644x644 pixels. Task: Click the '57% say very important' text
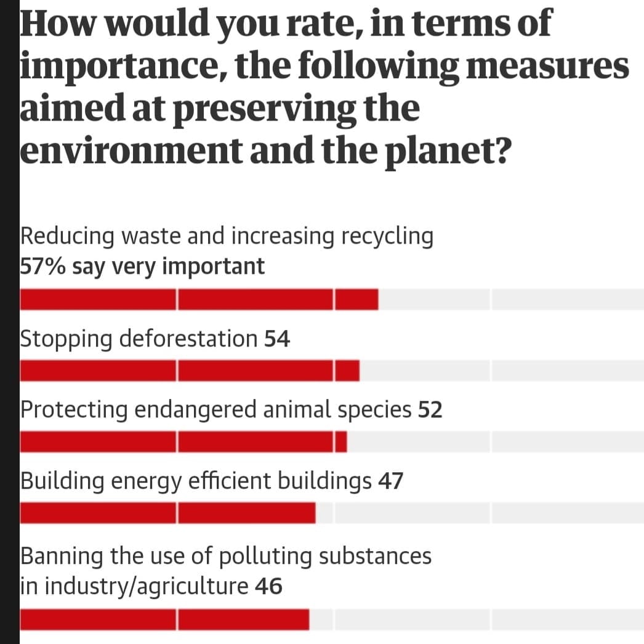143,267
